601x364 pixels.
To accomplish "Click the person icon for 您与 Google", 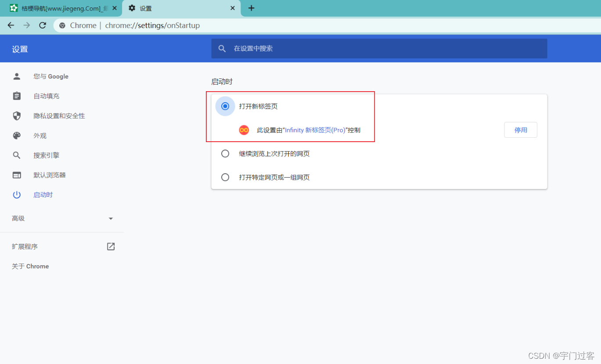I will click(17, 76).
